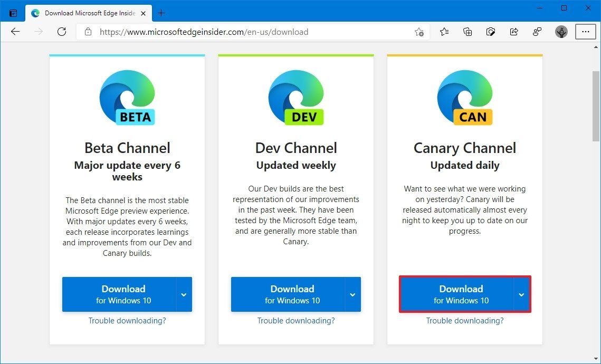
Task: Reload the current page
Action: tap(62, 32)
